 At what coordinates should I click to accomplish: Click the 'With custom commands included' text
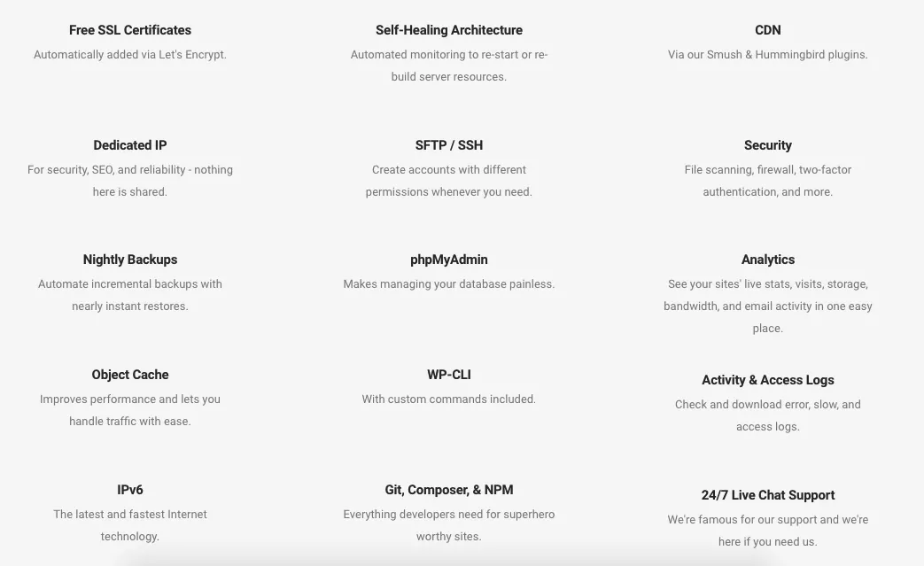pyautogui.click(x=448, y=399)
